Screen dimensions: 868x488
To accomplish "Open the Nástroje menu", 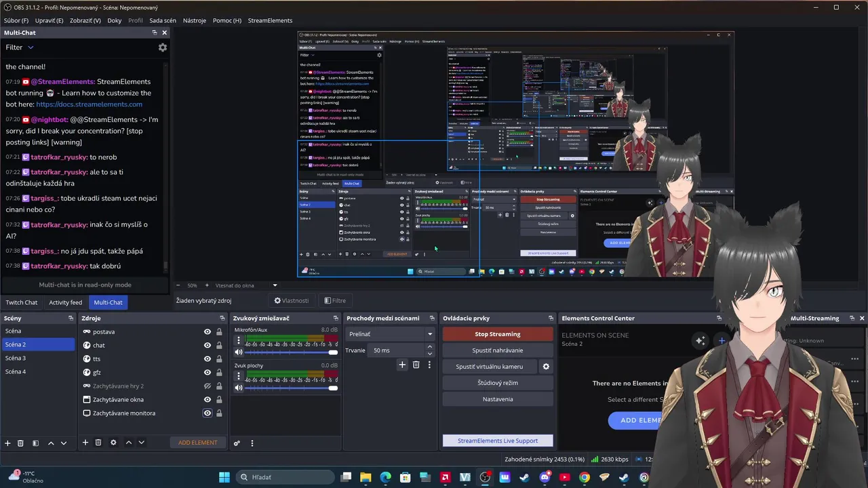I will [x=195, y=20].
